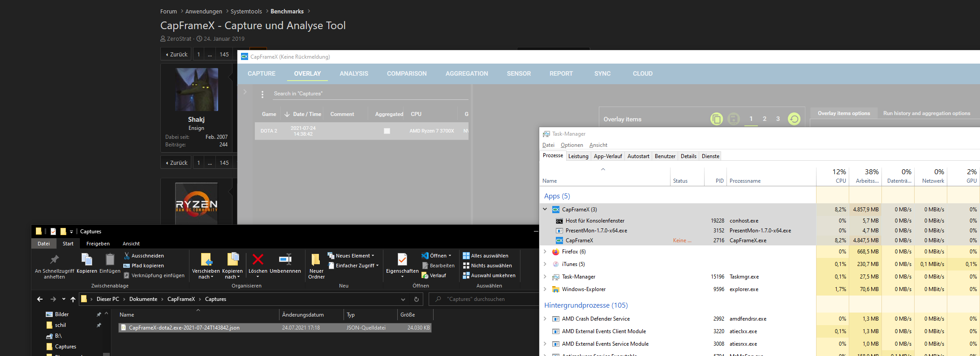Click properties checkmark icon in Explorer title bar
Viewport: 980px width, 356px height.
[53, 232]
